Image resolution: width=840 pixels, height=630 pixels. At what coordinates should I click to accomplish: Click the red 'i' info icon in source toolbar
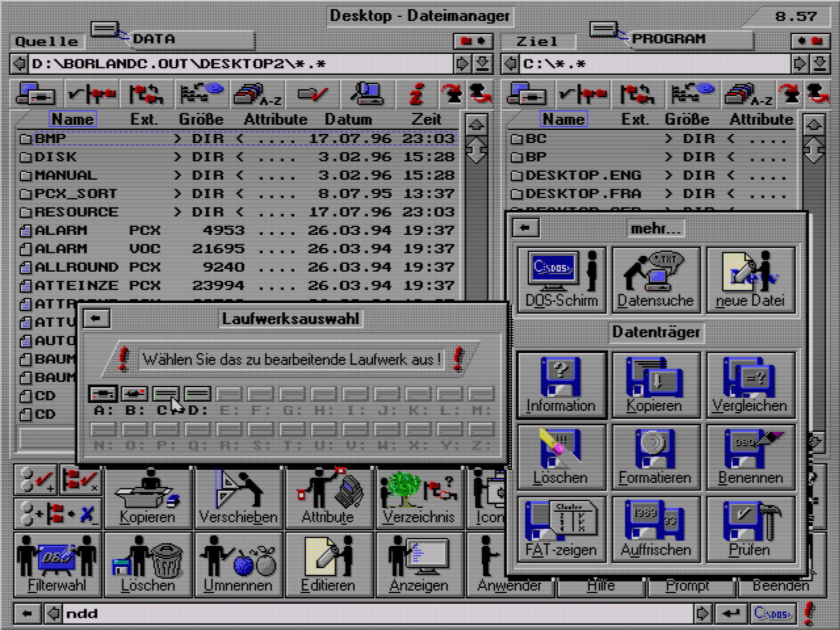[416, 94]
